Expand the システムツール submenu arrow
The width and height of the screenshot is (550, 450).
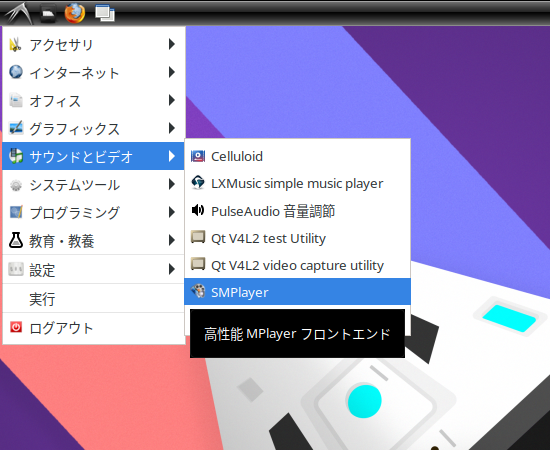[172, 184]
